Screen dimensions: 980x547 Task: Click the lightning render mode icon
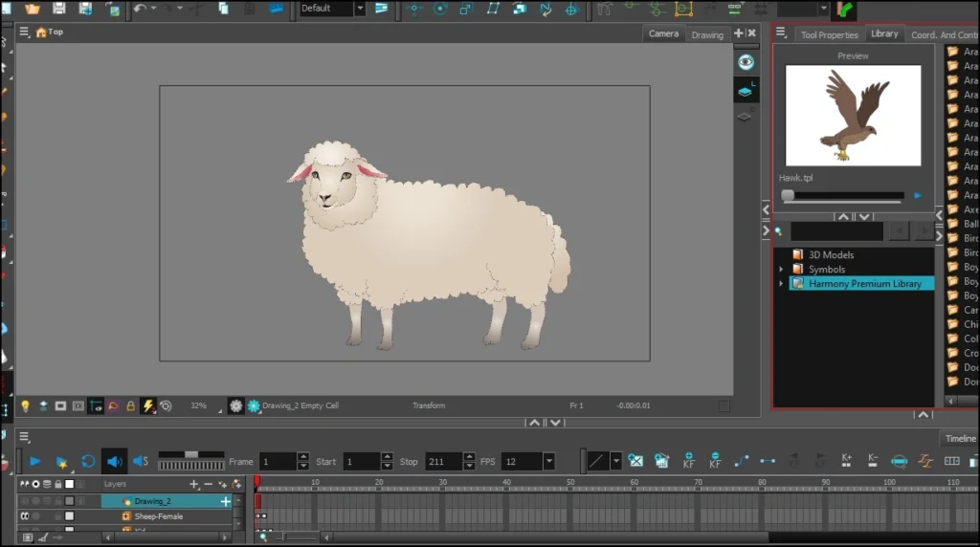(x=148, y=405)
